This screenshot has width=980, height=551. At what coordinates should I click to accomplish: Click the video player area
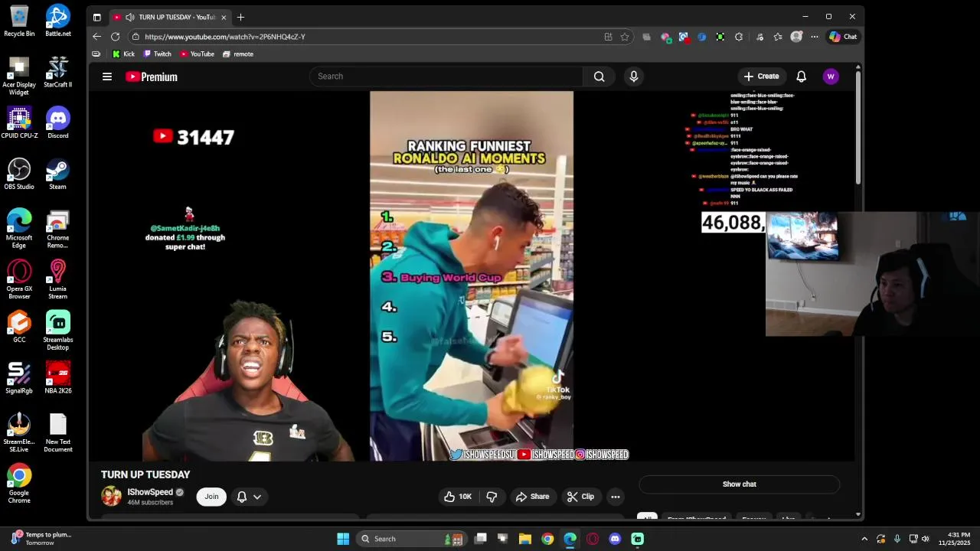click(472, 276)
